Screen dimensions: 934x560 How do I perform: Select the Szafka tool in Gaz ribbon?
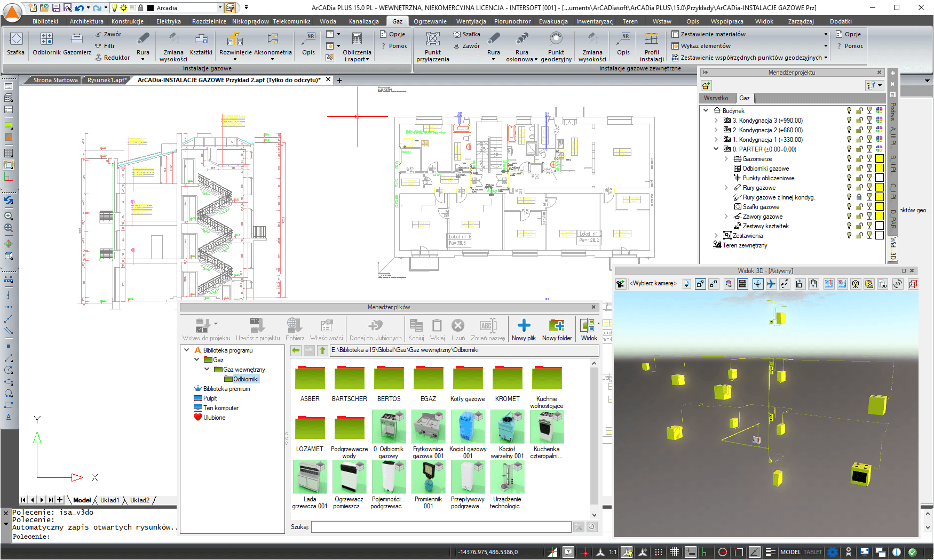(x=15, y=44)
